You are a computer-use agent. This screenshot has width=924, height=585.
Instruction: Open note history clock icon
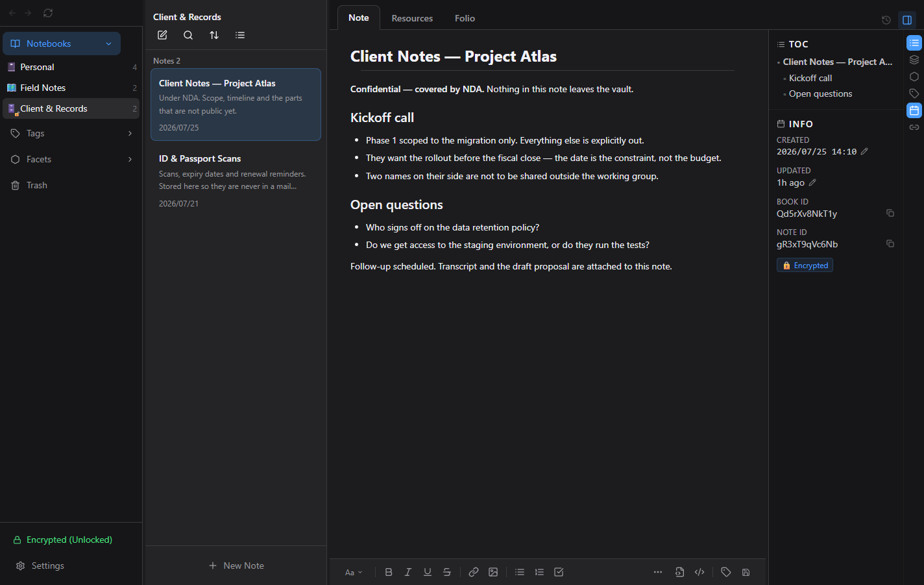pyautogui.click(x=886, y=20)
